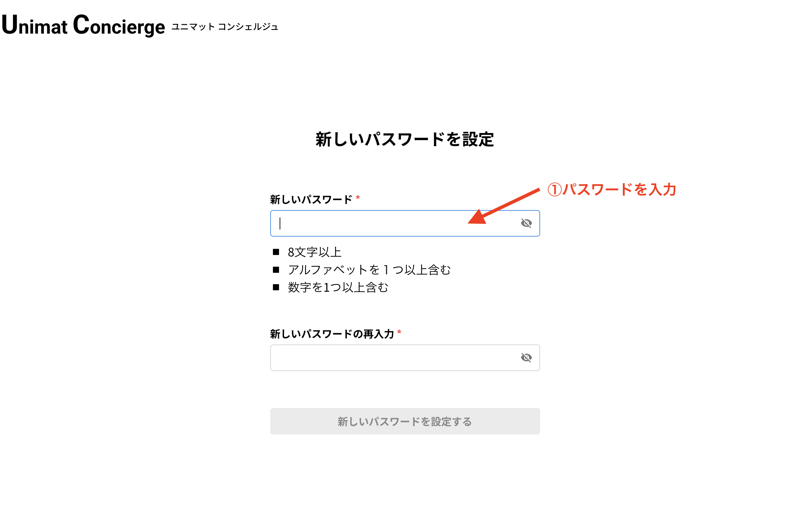
Task: Focus the 新しいパスワードの再入力 input field
Action: click(375, 357)
